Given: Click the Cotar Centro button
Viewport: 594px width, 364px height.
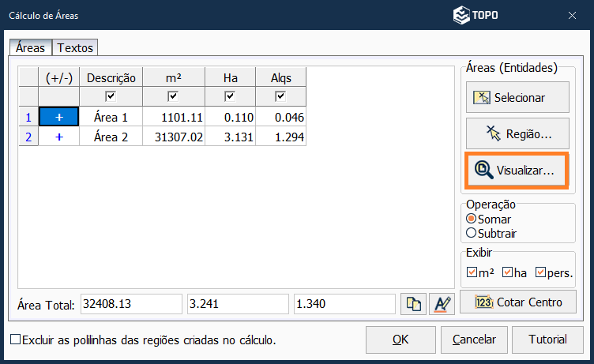Looking at the screenshot, I should click(x=517, y=302).
